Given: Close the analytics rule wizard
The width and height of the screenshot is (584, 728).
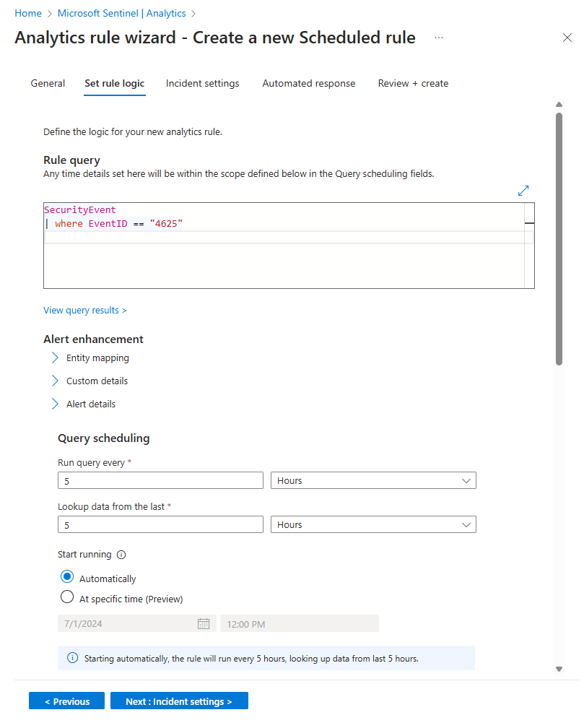Looking at the screenshot, I should [567, 38].
